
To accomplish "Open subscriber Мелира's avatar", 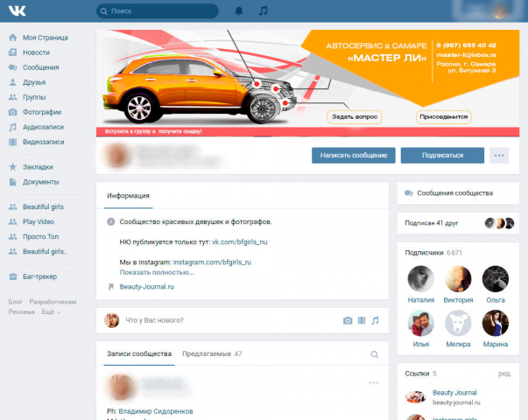I will coord(458,323).
